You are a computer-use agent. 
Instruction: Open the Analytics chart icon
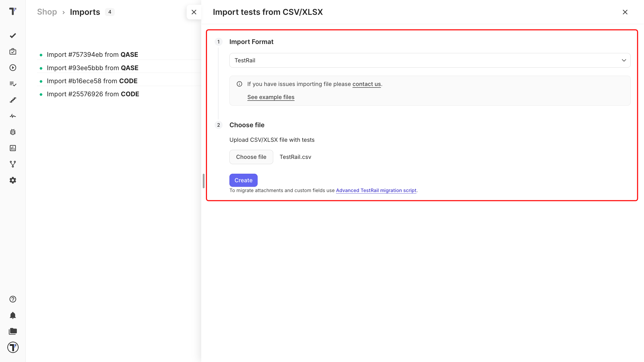pos(13,148)
